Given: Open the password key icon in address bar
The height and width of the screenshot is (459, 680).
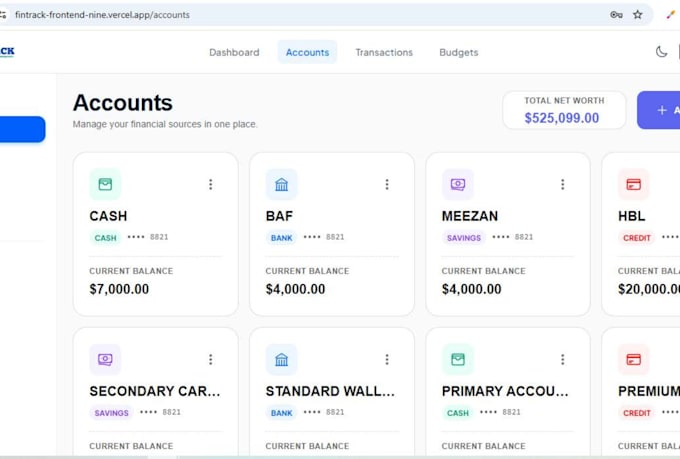Looking at the screenshot, I should click(616, 15).
